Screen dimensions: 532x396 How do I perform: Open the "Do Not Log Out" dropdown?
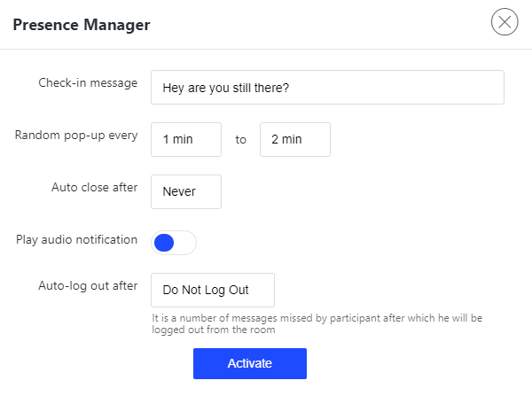pyautogui.click(x=213, y=290)
